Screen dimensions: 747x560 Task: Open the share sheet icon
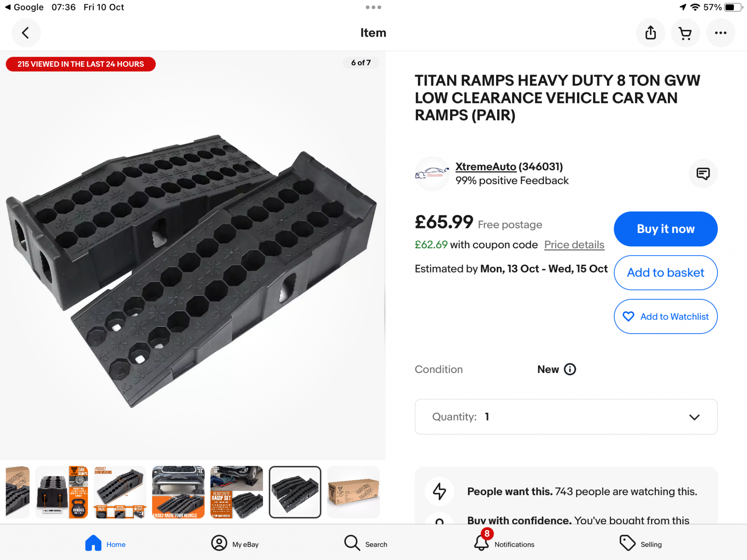[650, 33]
